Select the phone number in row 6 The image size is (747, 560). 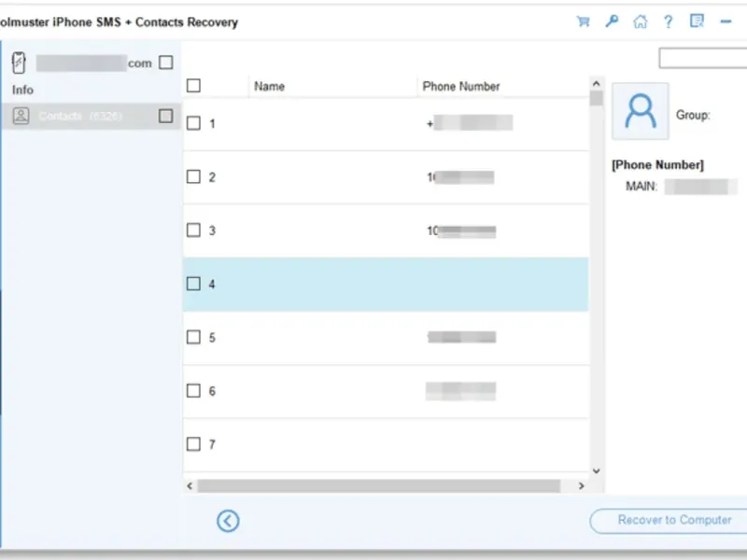coord(460,391)
